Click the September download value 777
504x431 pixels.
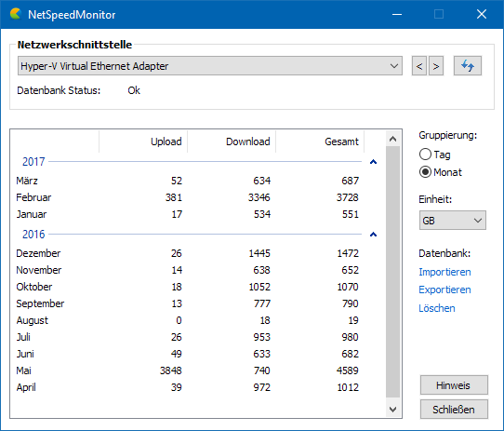pos(262,303)
